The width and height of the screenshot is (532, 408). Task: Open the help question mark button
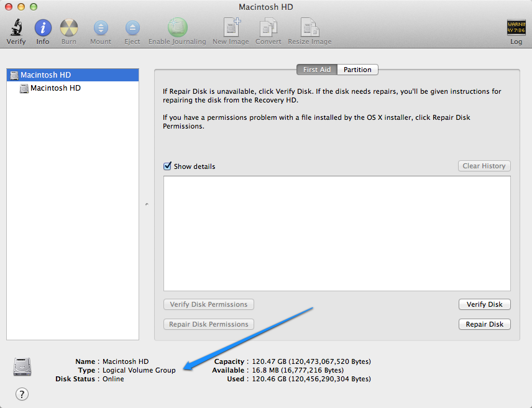point(22,394)
